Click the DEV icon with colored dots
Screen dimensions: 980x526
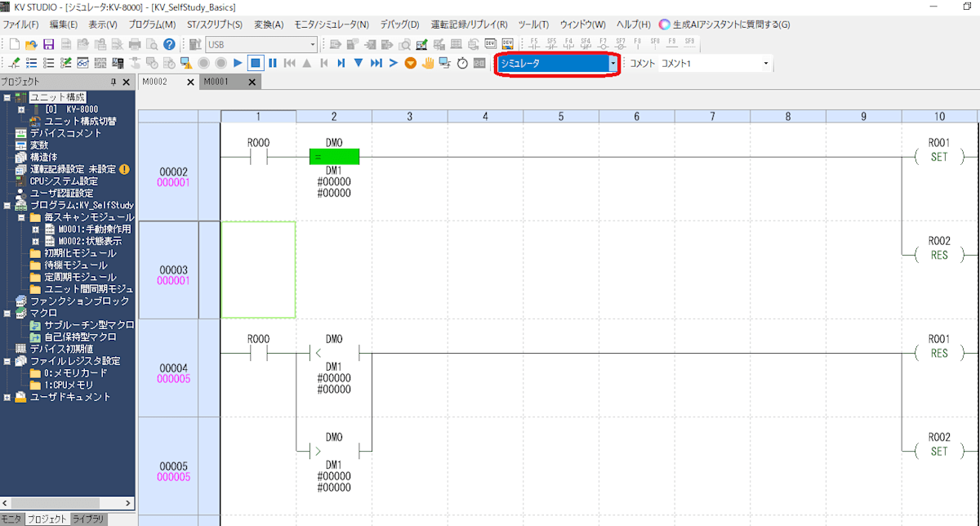[507, 44]
